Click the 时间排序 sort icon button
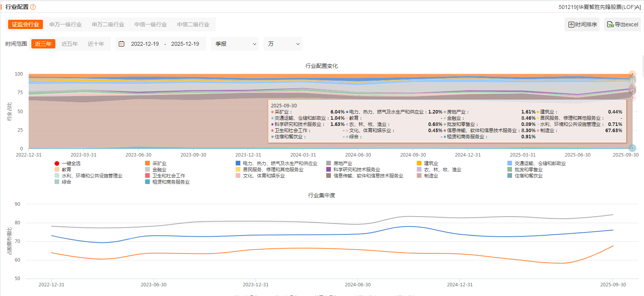Viewport: 644px width, 296px height. tap(571, 24)
